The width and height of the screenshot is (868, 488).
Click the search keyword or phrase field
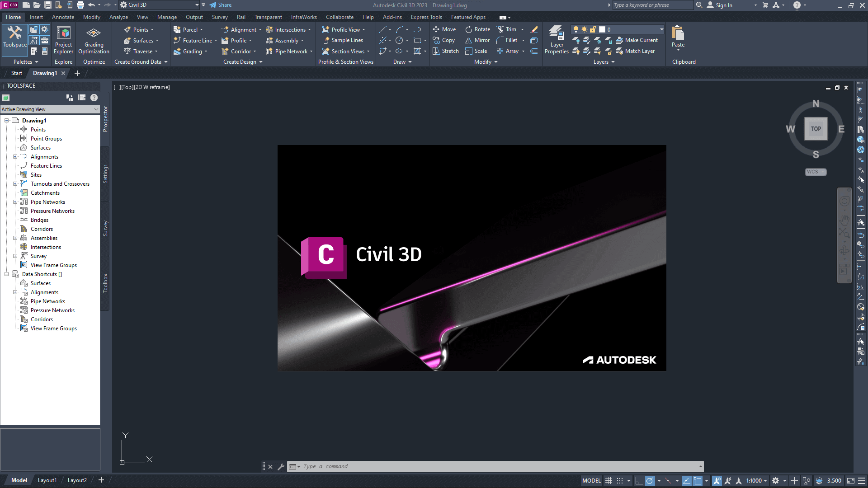click(652, 5)
